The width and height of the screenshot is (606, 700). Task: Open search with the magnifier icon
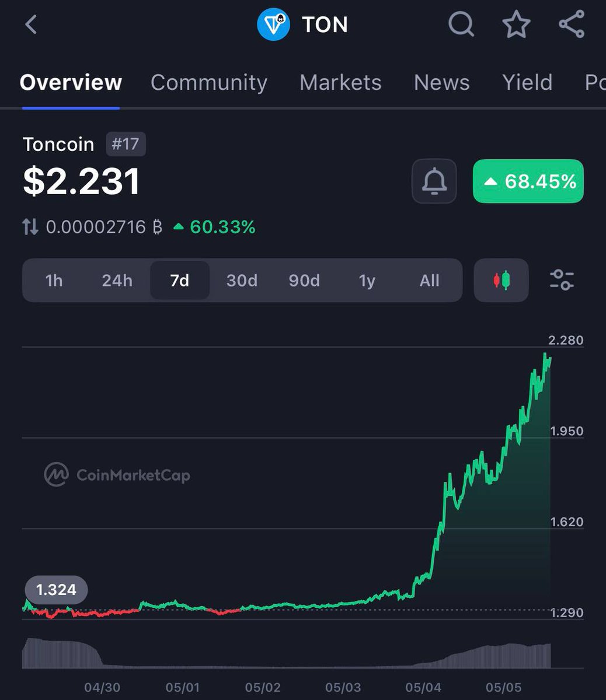pyautogui.click(x=461, y=24)
